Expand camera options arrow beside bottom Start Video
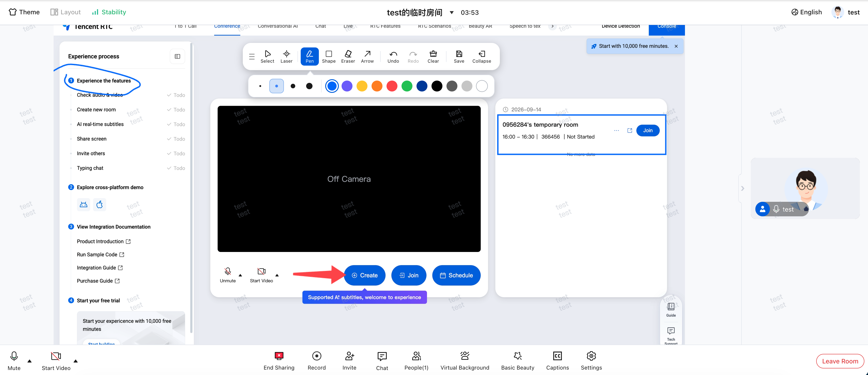 click(75, 361)
